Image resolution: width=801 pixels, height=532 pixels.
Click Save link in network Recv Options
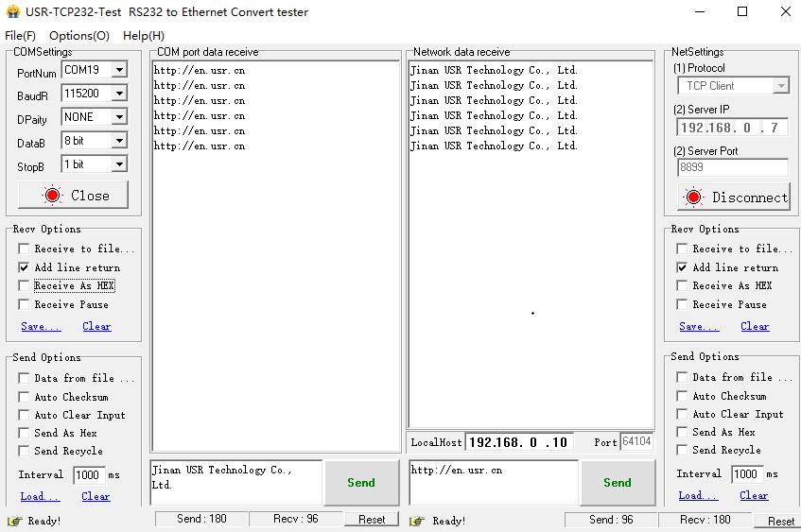[699, 326]
